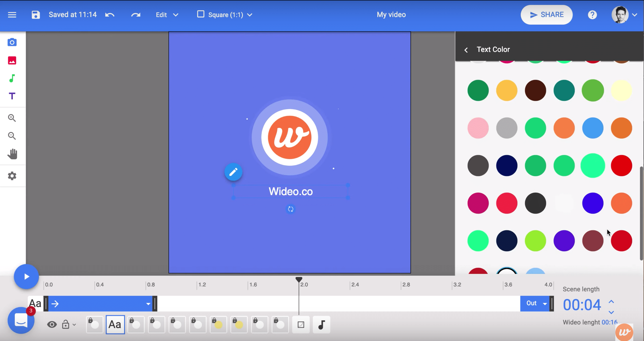Click the SHARE button
The width and height of the screenshot is (644, 341).
pyautogui.click(x=547, y=15)
